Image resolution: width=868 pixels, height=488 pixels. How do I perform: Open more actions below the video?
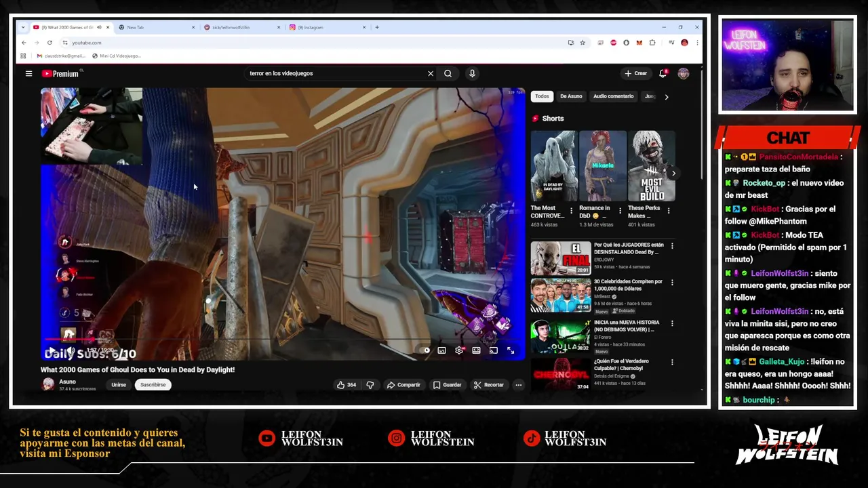[x=518, y=385]
